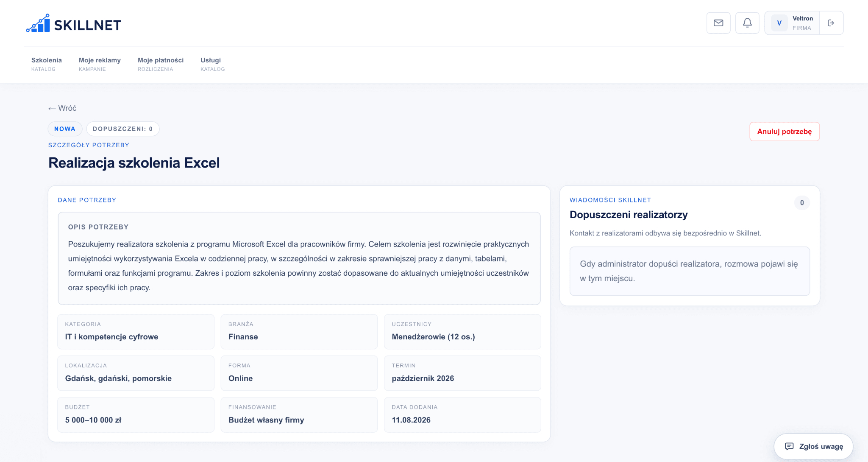
Task: Select the Termin październik 2026 card
Action: [462, 373]
